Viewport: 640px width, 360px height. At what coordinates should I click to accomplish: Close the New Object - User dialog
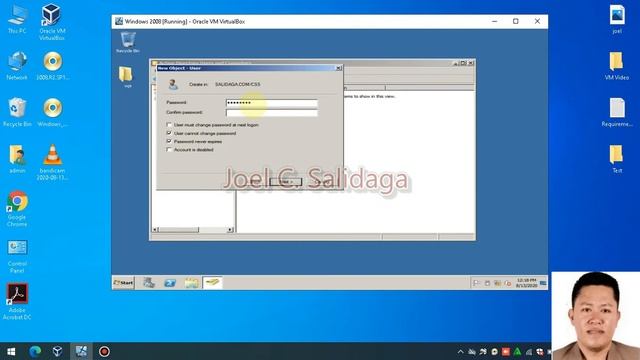coord(338,68)
